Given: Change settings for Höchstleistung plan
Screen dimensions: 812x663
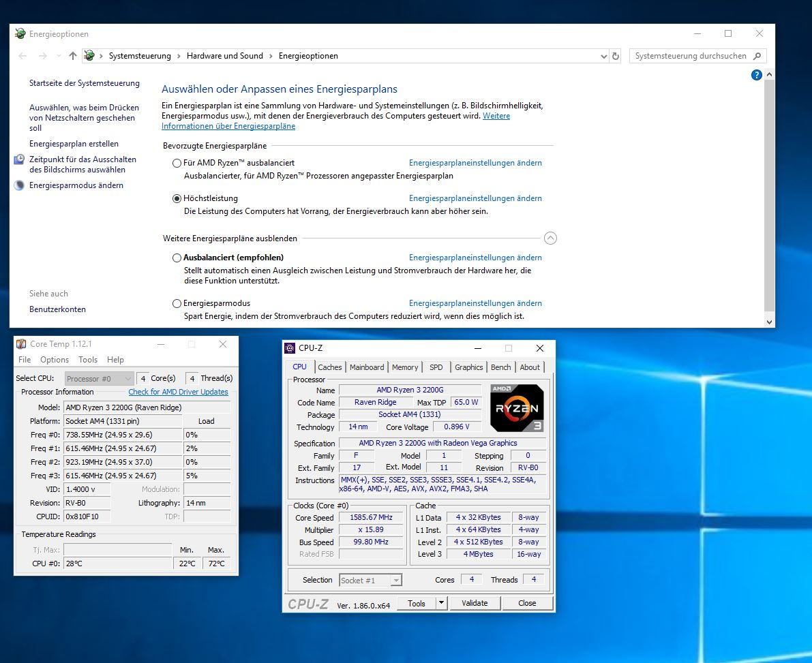Looking at the screenshot, I should (475, 198).
